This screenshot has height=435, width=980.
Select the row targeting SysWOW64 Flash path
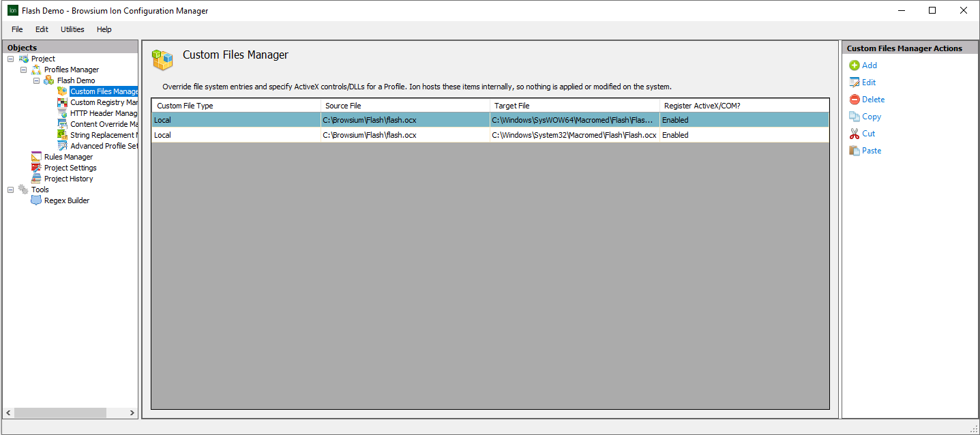tap(490, 120)
